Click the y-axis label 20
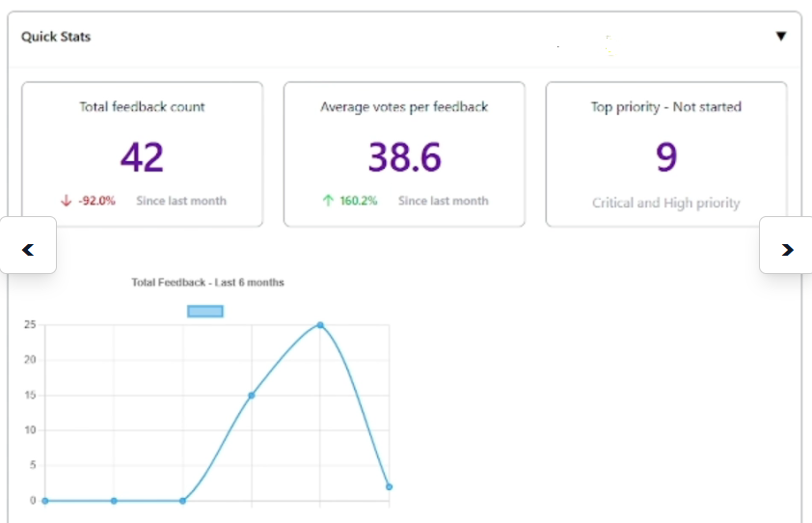The image size is (812, 523). coord(30,360)
